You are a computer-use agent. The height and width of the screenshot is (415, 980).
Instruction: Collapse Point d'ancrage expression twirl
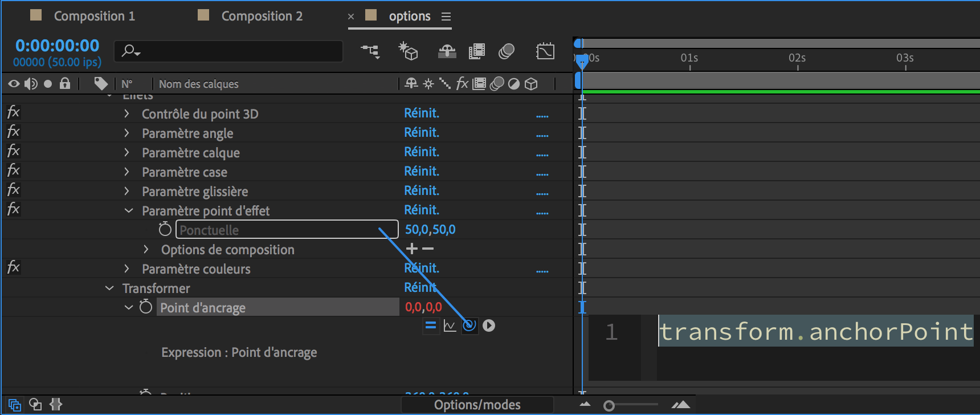[x=129, y=308]
